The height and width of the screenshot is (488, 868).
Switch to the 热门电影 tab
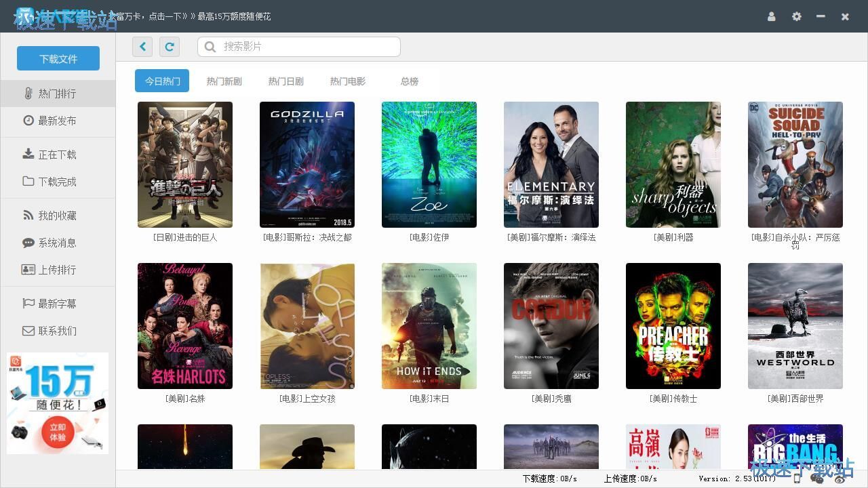point(347,81)
